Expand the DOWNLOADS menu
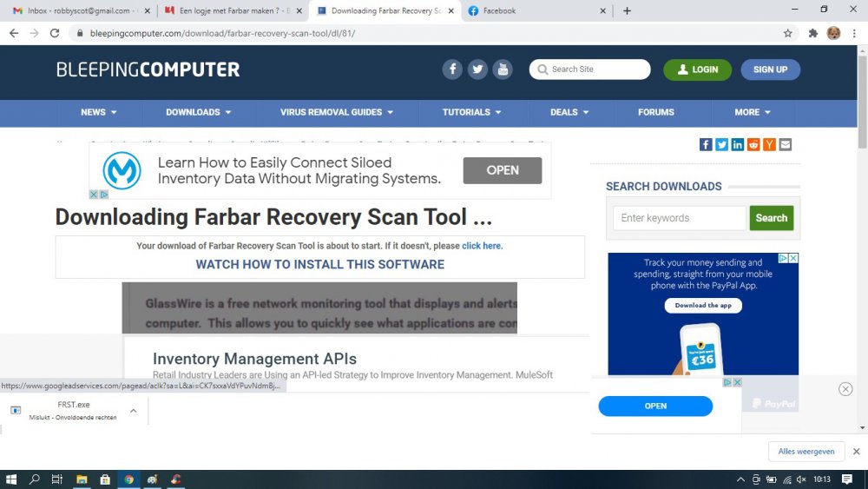The height and width of the screenshot is (489, 868). (198, 112)
